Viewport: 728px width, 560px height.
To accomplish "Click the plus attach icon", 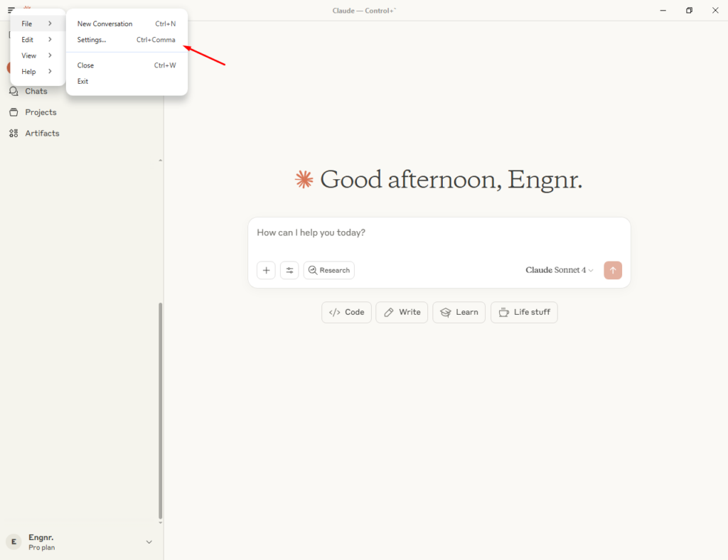I will (266, 271).
